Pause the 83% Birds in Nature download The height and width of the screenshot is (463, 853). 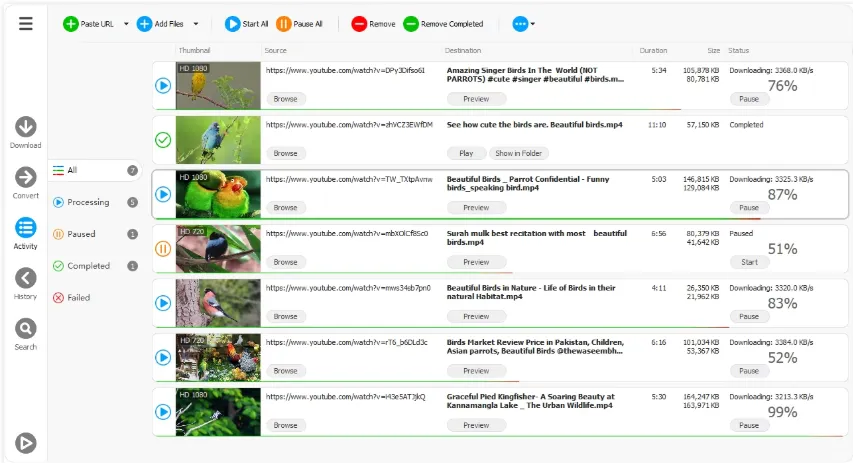click(749, 317)
